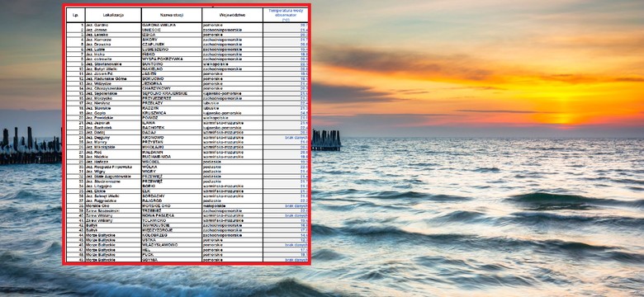The height and width of the screenshot is (297, 644).
Task: Click the KOŁOBRZEG station cell
Action: [x=172, y=235]
